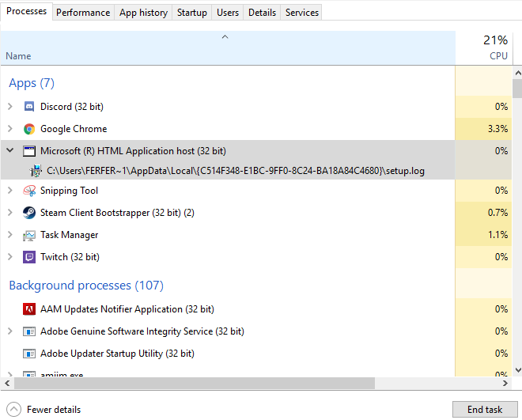
Task: Click the Apps (7) group heading
Action: pos(32,83)
